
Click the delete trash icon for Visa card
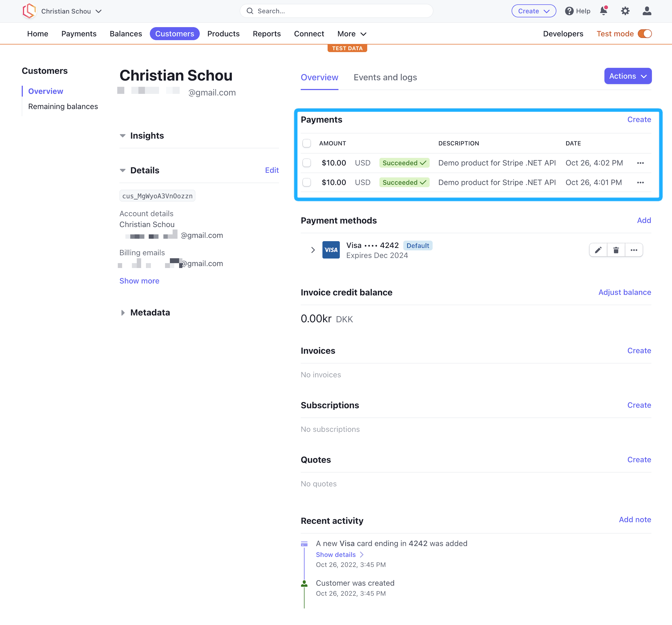tap(616, 250)
